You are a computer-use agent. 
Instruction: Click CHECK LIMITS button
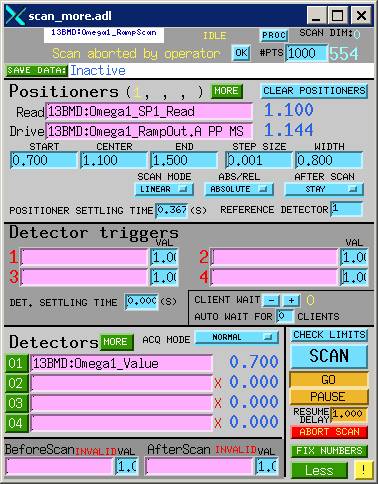pyautogui.click(x=329, y=335)
